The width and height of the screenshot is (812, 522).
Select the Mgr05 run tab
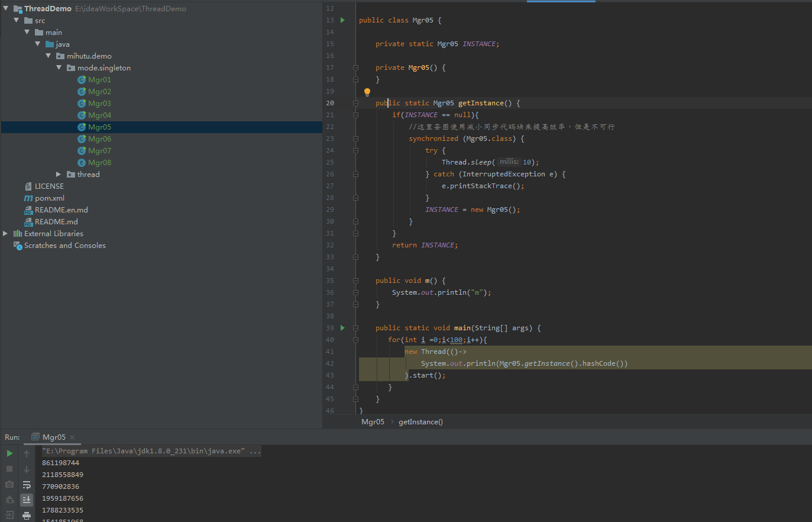tap(53, 437)
